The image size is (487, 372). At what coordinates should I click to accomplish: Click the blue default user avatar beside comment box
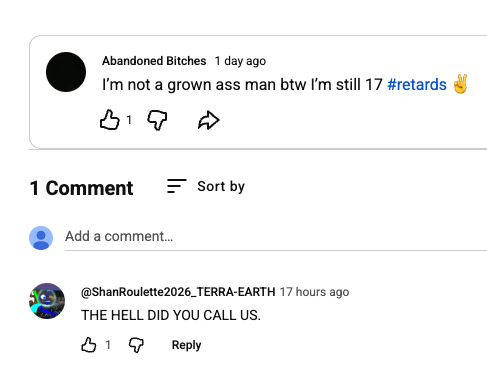pyautogui.click(x=41, y=238)
